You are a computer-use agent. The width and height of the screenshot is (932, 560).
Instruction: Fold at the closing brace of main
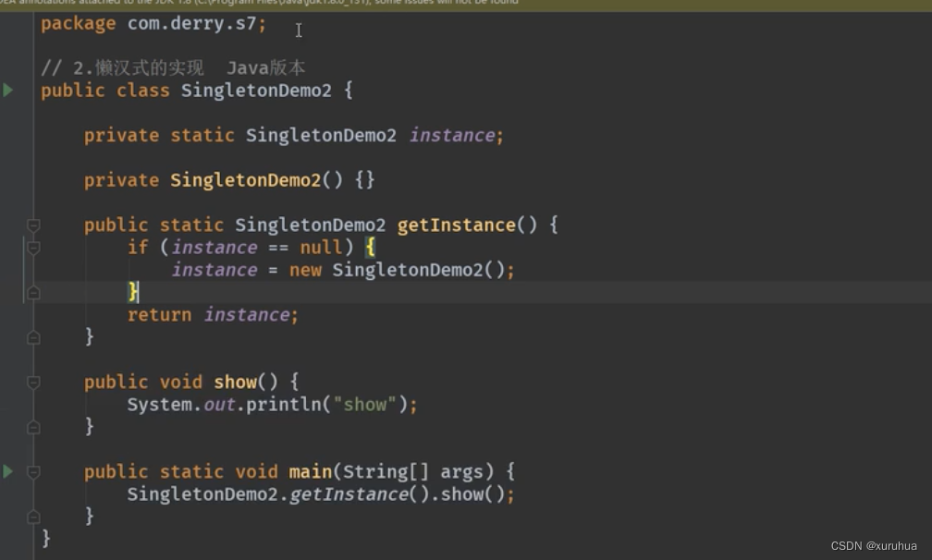(34, 517)
